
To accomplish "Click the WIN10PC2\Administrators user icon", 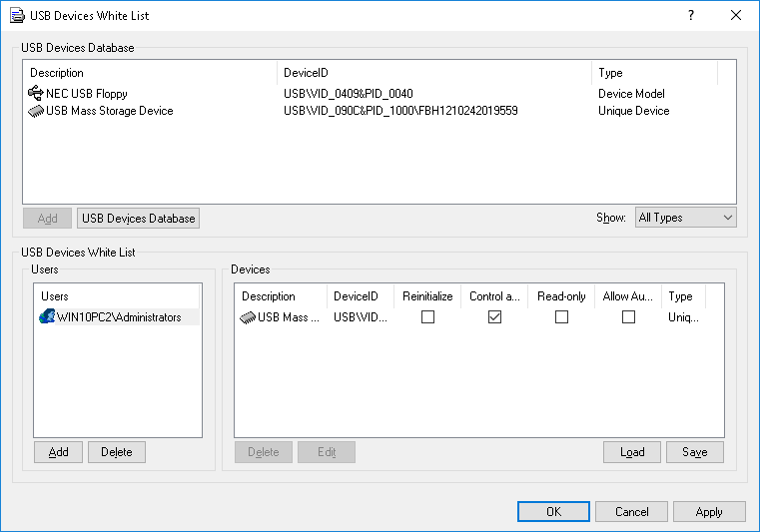I will pyautogui.click(x=46, y=317).
